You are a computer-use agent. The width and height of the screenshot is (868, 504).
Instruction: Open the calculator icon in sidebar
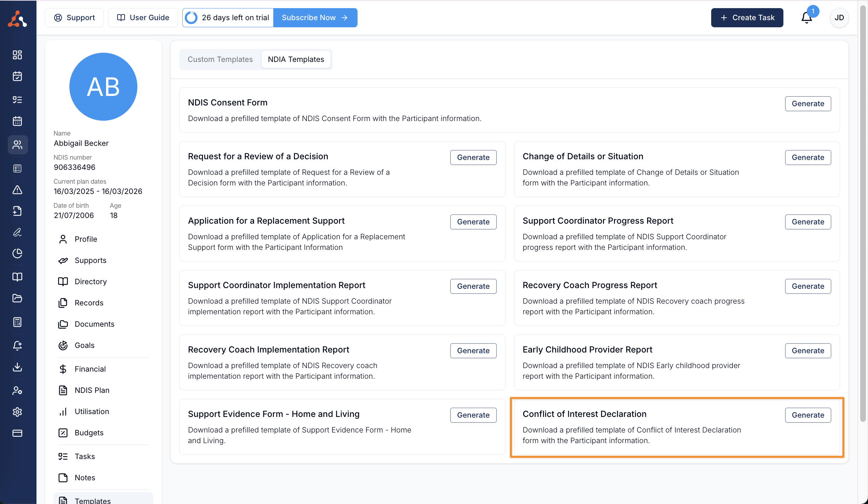pyautogui.click(x=17, y=322)
